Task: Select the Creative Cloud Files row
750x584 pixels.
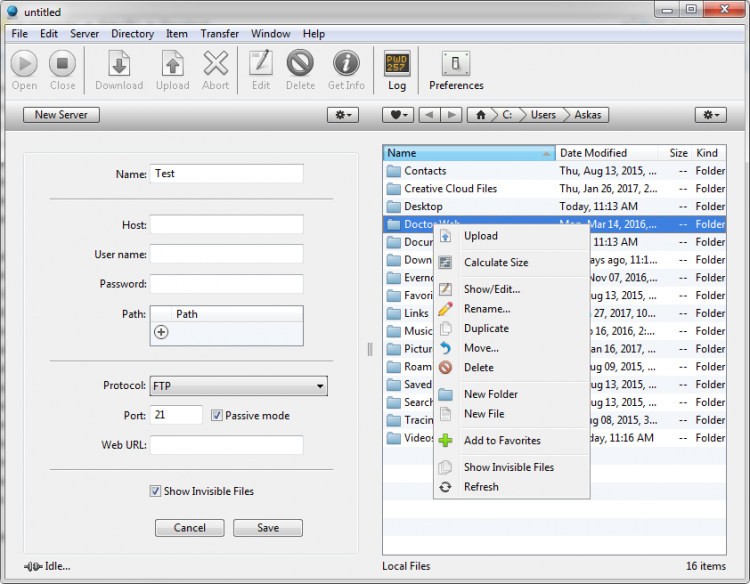Action: 555,189
